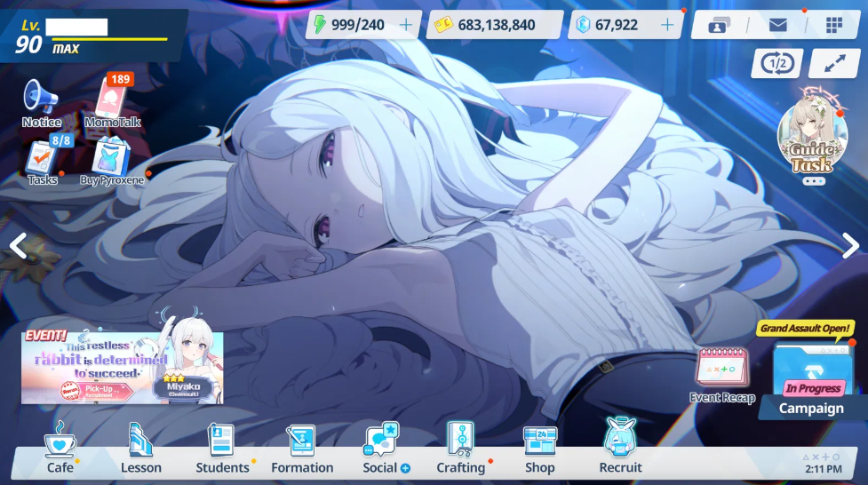Click the MAX experience bar

point(109,39)
